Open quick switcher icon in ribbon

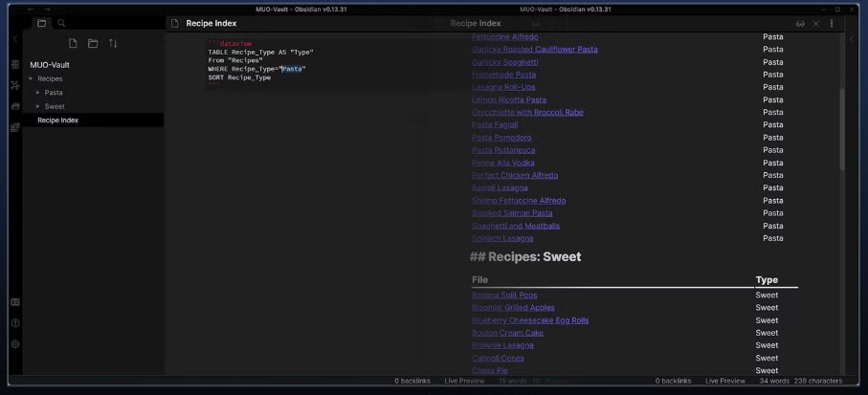pos(15,65)
